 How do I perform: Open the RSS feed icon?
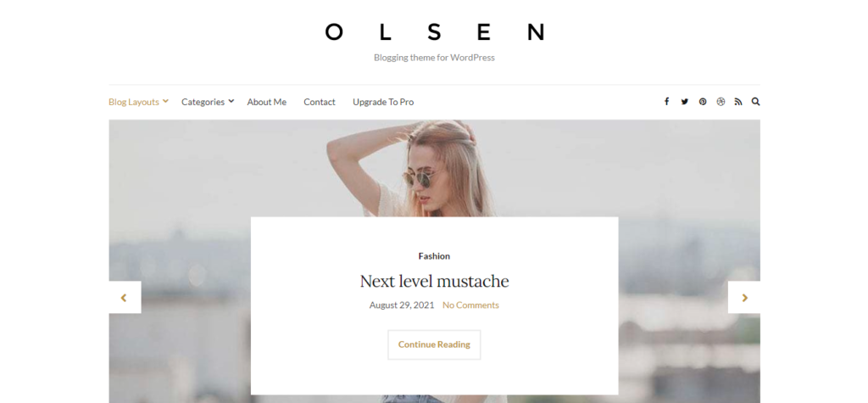click(x=738, y=102)
